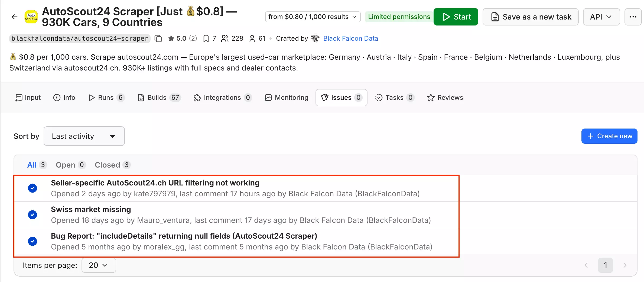Click the blackfalcondata/autoscout24-scraper slug text

(x=80, y=39)
